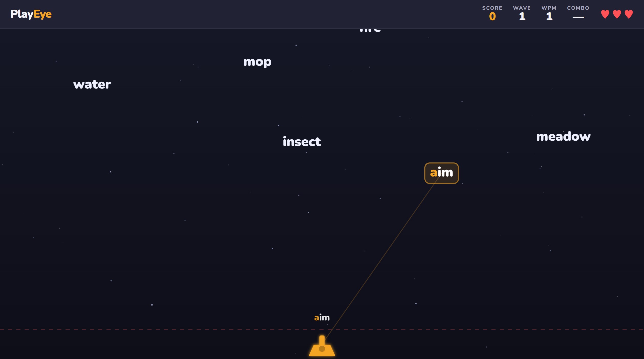
Task: Click the WAVE label
Action: (x=522, y=8)
